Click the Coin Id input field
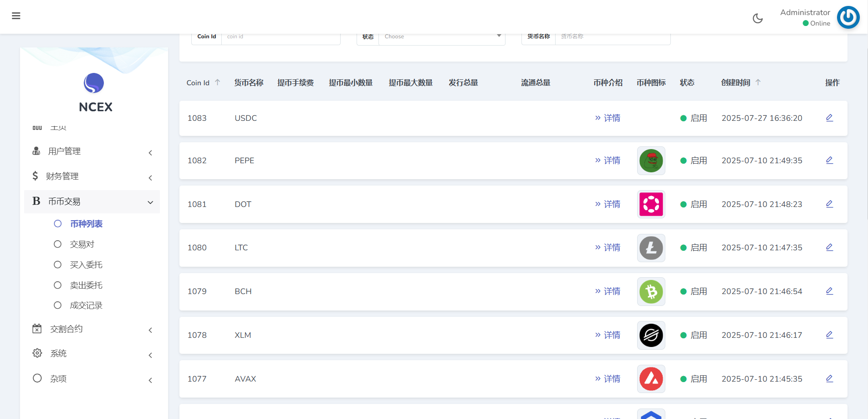Image resolution: width=868 pixels, height=419 pixels. pyautogui.click(x=280, y=36)
